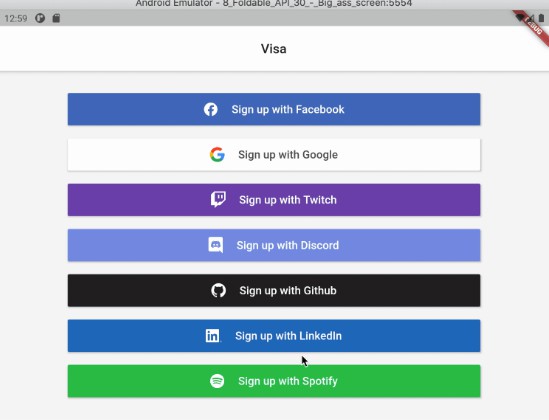Choose Sign up with Google text
Viewport: 549px width, 420px height.
click(x=288, y=155)
